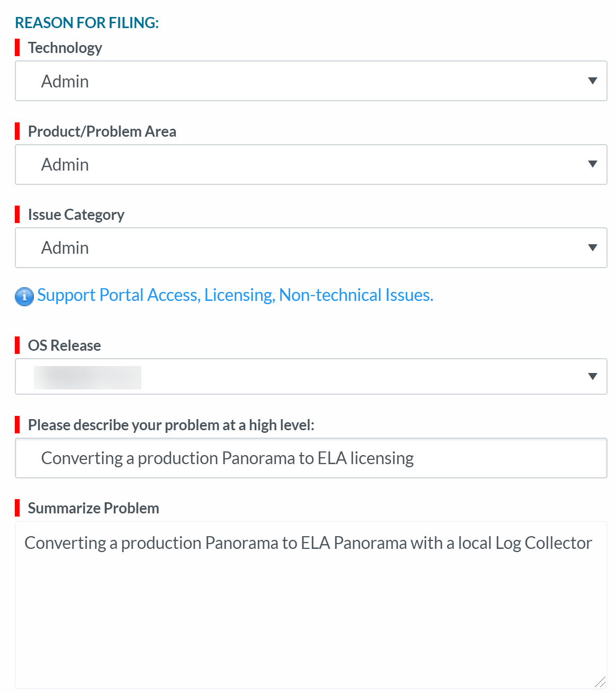The width and height of the screenshot is (616, 693).
Task: Click the "Please describe your problem" label
Action: [x=171, y=425]
